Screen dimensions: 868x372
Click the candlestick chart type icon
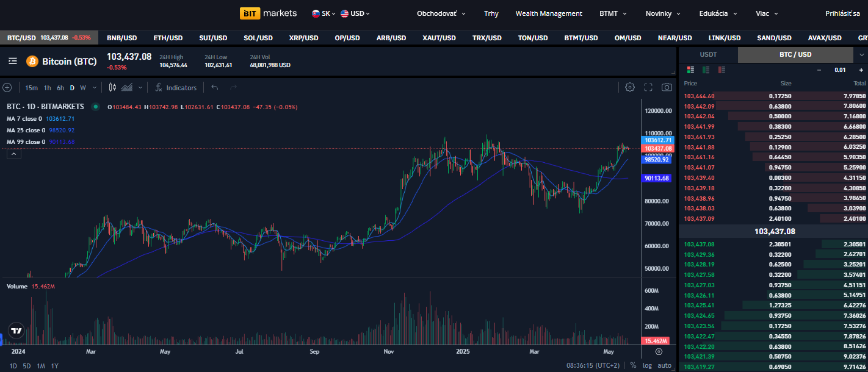(x=112, y=88)
